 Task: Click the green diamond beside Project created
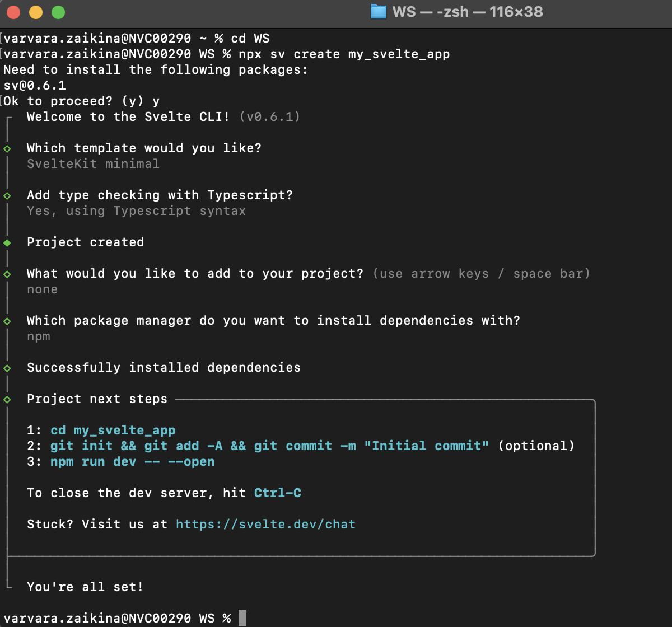(7, 242)
